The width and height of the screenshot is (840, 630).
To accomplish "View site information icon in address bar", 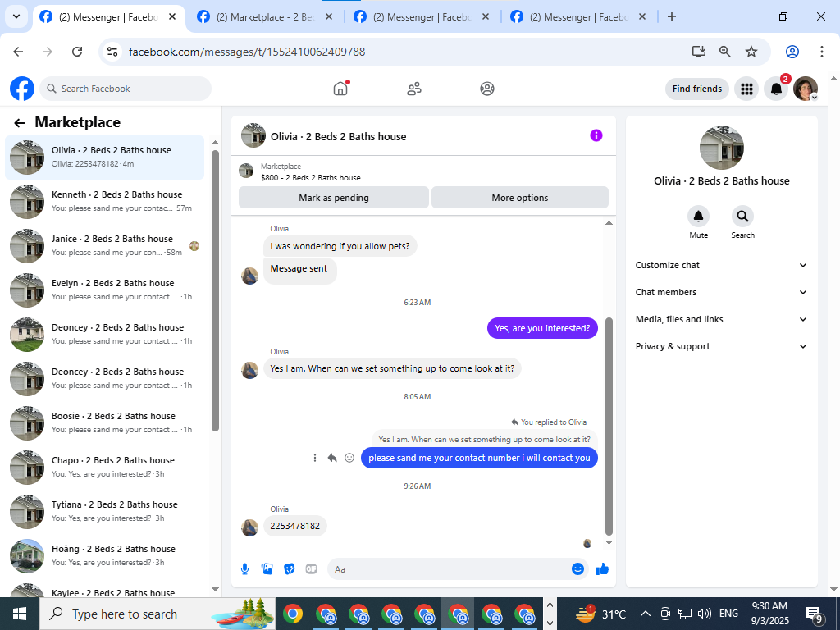I will point(112,52).
